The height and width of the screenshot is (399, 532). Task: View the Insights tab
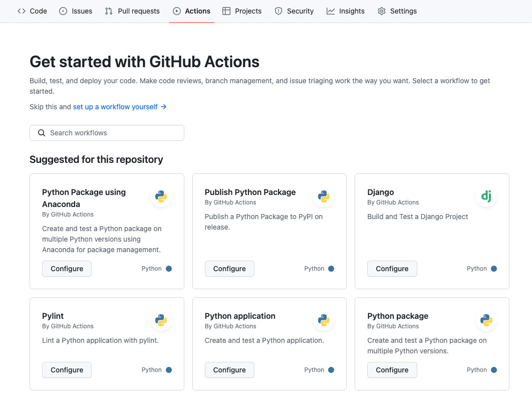(x=345, y=11)
